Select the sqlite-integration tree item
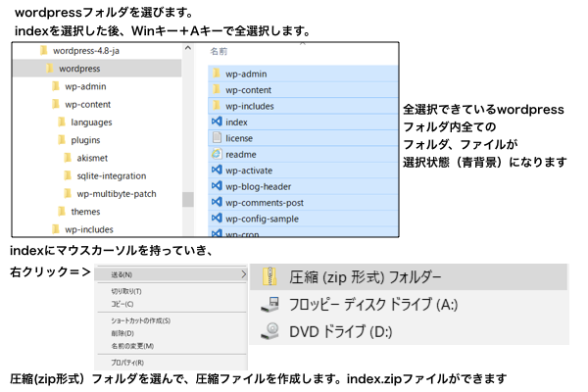The width and height of the screenshot is (588, 392). [112, 176]
